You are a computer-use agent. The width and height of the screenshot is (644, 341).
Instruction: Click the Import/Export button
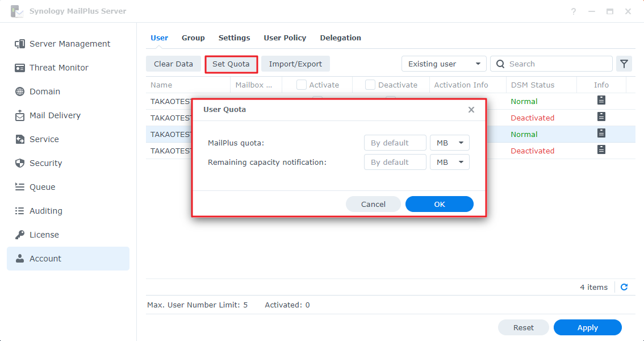click(295, 63)
